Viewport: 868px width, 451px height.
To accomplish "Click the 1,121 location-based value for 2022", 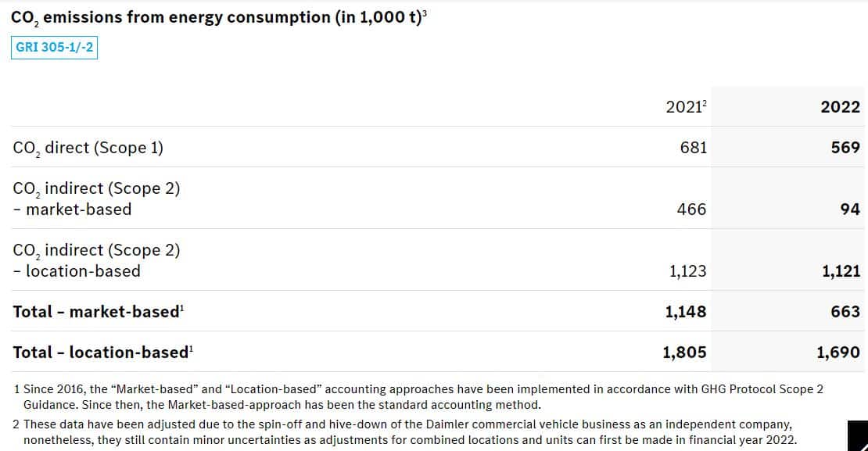I will point(841,271).
